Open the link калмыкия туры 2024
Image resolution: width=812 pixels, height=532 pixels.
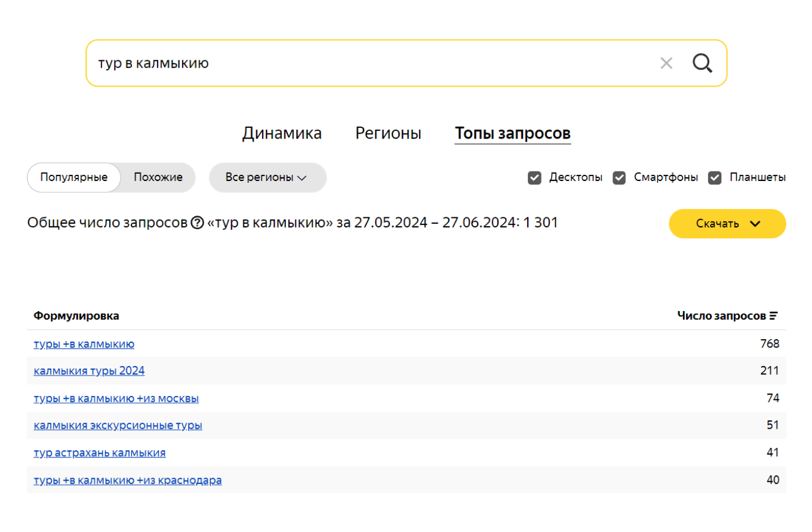(x=89, y=371)
